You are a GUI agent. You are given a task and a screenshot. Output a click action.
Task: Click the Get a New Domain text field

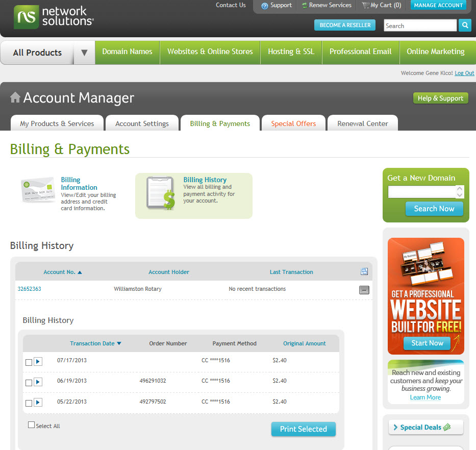[422, 192]
